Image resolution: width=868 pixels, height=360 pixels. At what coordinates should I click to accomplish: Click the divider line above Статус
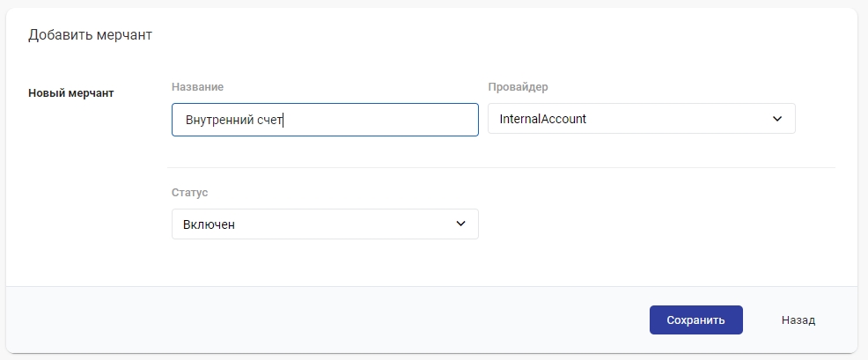(x=500, y=167)
